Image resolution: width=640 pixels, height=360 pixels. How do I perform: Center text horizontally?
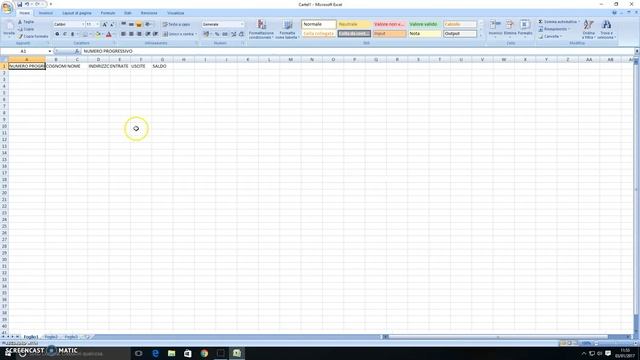(x=131, y=34)
